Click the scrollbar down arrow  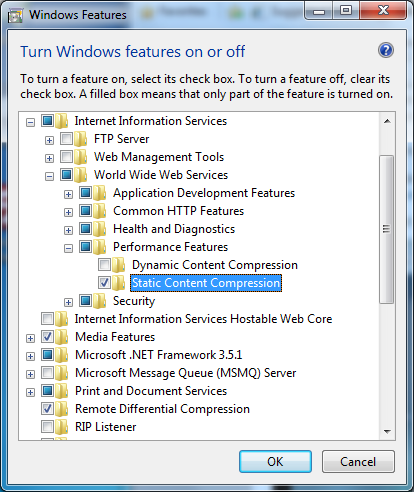pyautogui.click(x=387, y=432)
